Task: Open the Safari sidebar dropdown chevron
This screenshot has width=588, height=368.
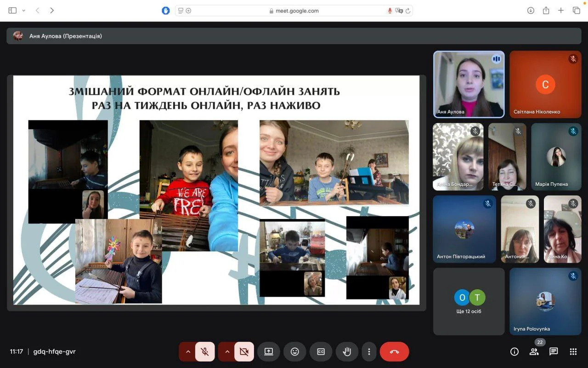Action: point(23,11)
